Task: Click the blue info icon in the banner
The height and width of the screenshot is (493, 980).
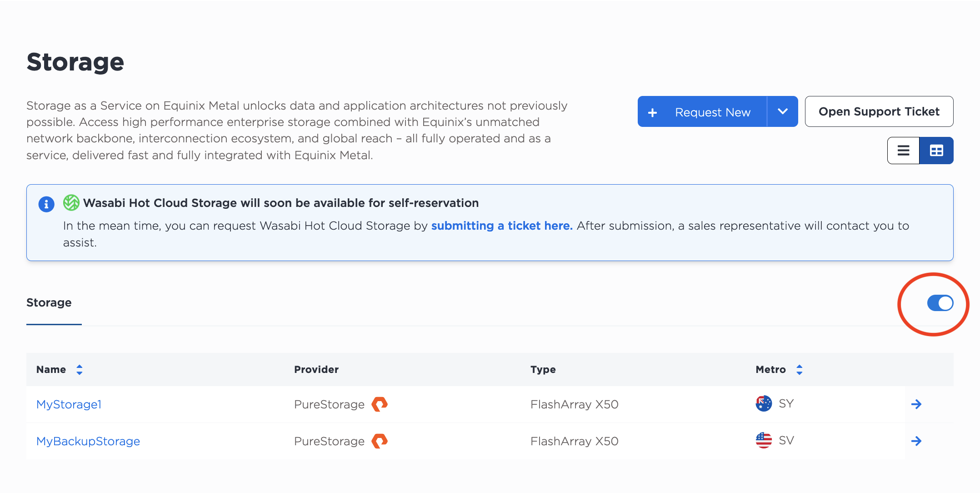Action: click(x=46, y=204)
